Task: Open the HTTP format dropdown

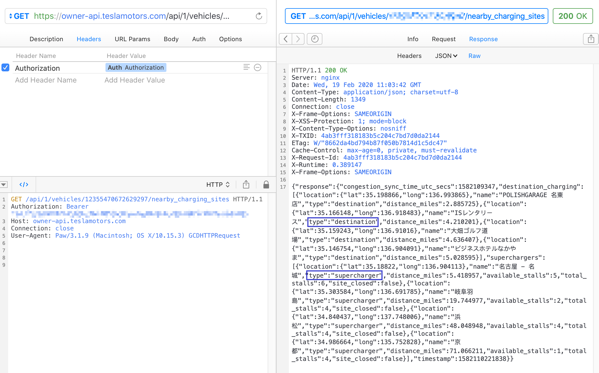Action: pyautogui.click(x=218, y=185)
